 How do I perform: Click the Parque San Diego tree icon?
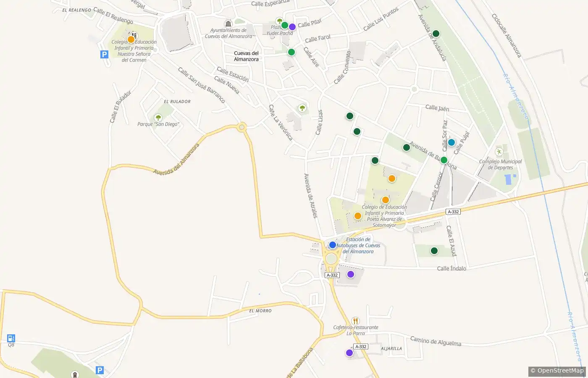[x=158, y=118]
